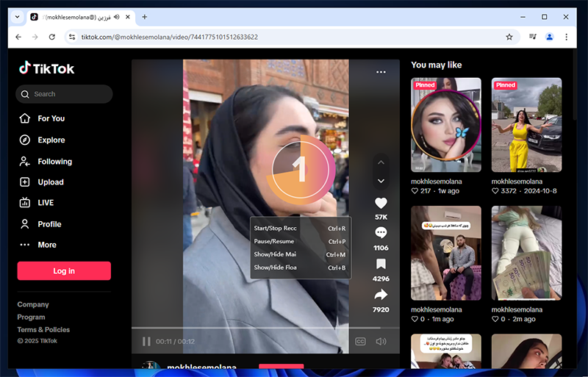Bookmark this page with the star icon
The height and width of the screenshot is (377, 588).
click(x=509, y=37)
